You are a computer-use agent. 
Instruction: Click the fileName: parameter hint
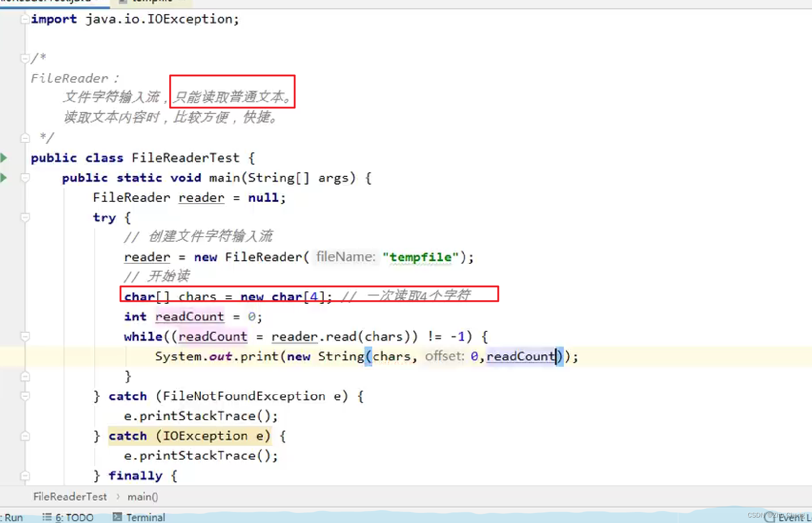click(x=346, y=256)
